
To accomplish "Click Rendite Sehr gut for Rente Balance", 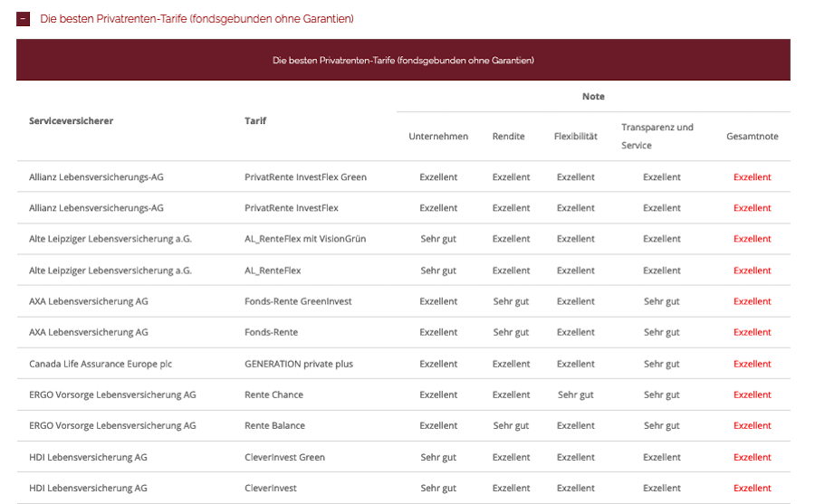I will pos(511,425).
